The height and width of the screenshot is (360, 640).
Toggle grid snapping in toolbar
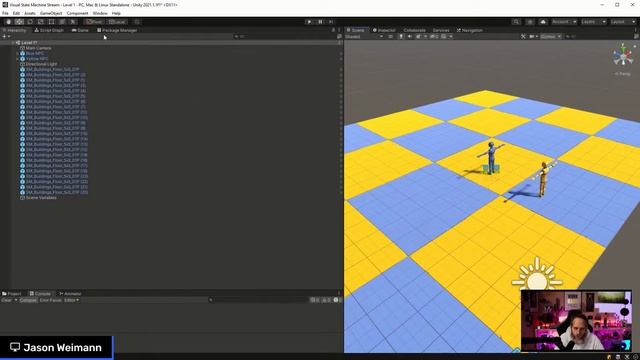137,22
